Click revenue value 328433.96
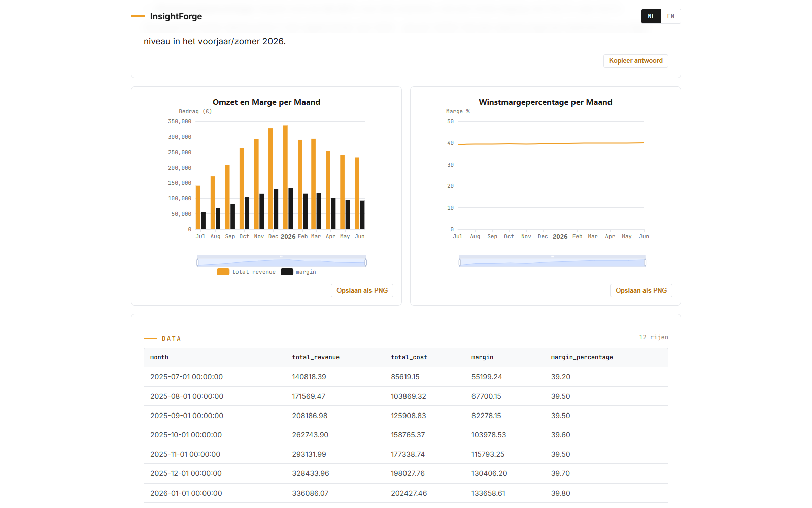The height and width of the screenshot is (508, 812). [x=311, y=473]
